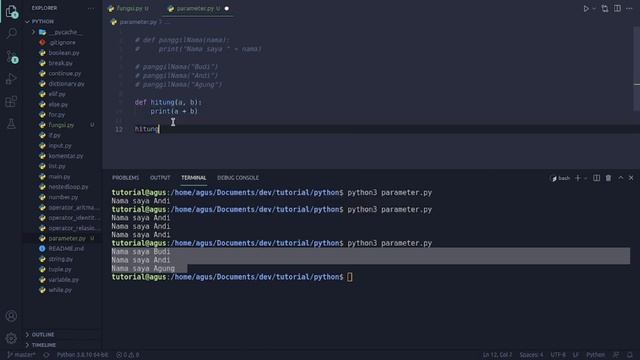
Task: Switch to the TERMINAL tab
Action: click(193, 178)
